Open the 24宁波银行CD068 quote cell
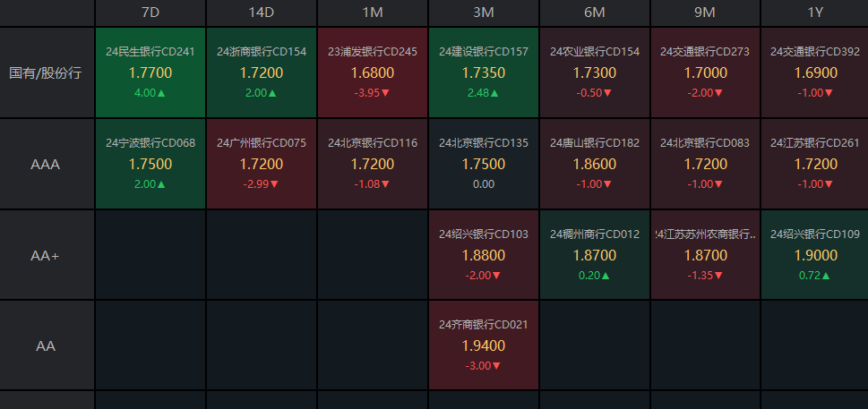This screenshot has width=868, height=409. pos(150,164)
